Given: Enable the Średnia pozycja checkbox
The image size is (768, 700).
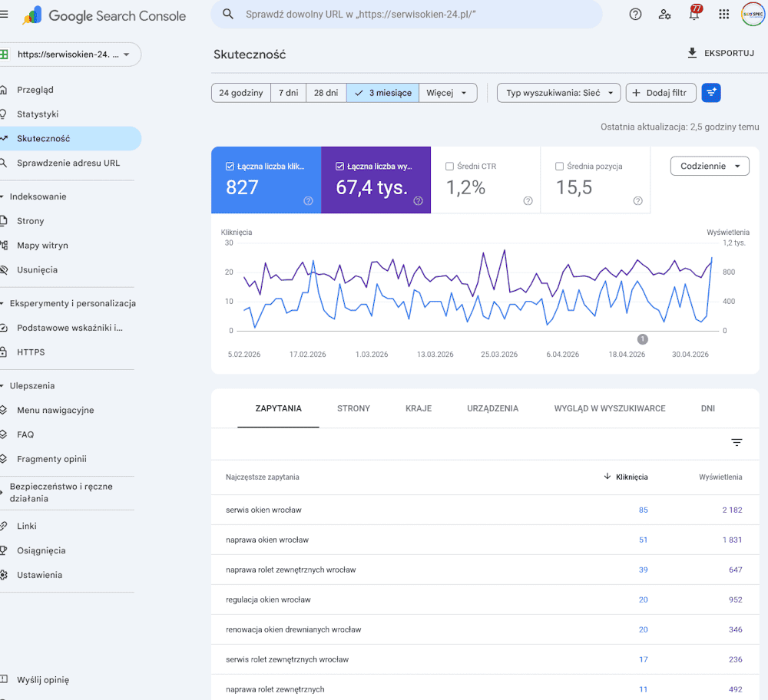Looking at the screenshot, I should point(559,167).
